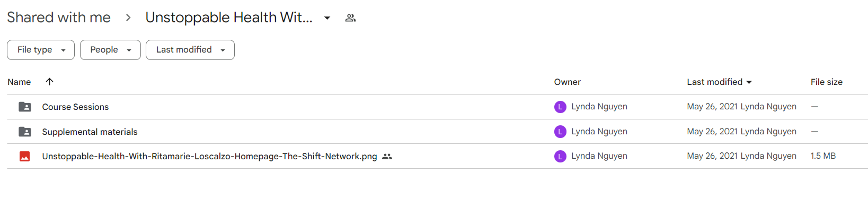Open the Unstoppable-Health-With-Ritamarie-Loscalzo PNG file
The height and width of the screenshot is (206, 868).
coord(209,156)
